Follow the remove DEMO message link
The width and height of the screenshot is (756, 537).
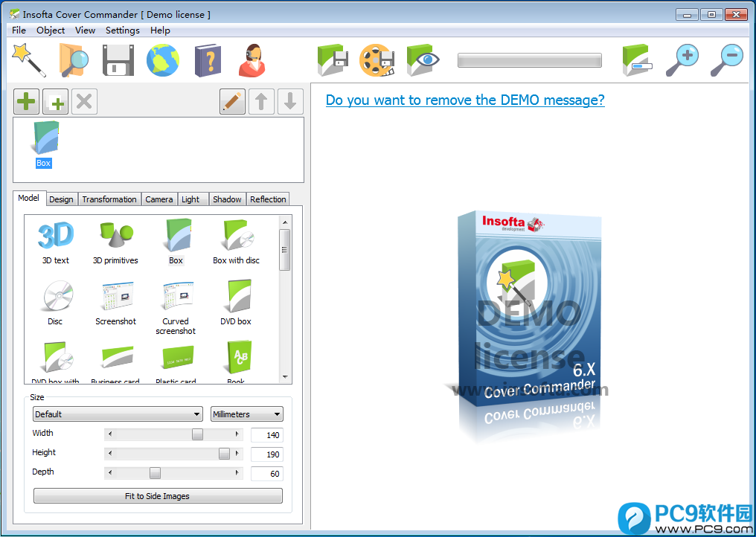click(x=465, y=100)
